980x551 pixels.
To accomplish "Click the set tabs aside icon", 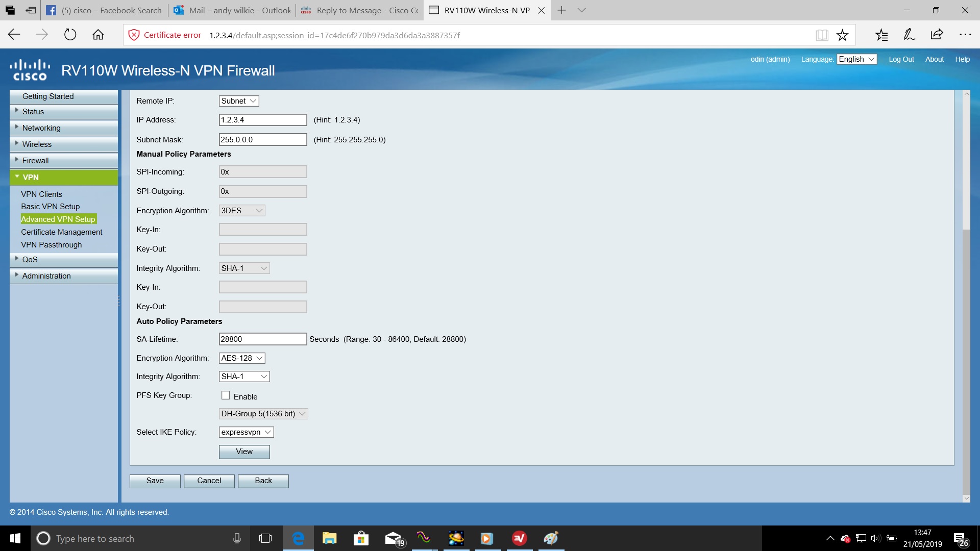I will coord(31,10).
